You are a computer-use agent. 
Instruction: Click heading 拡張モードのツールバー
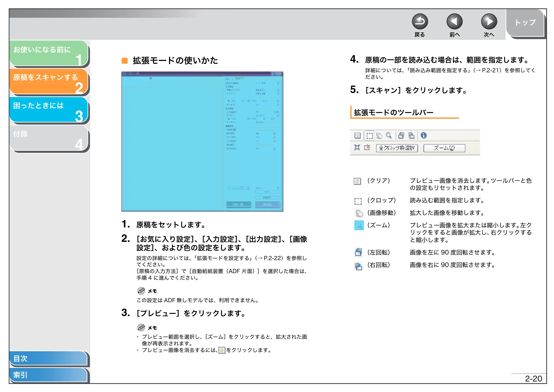tap(394, 112)
